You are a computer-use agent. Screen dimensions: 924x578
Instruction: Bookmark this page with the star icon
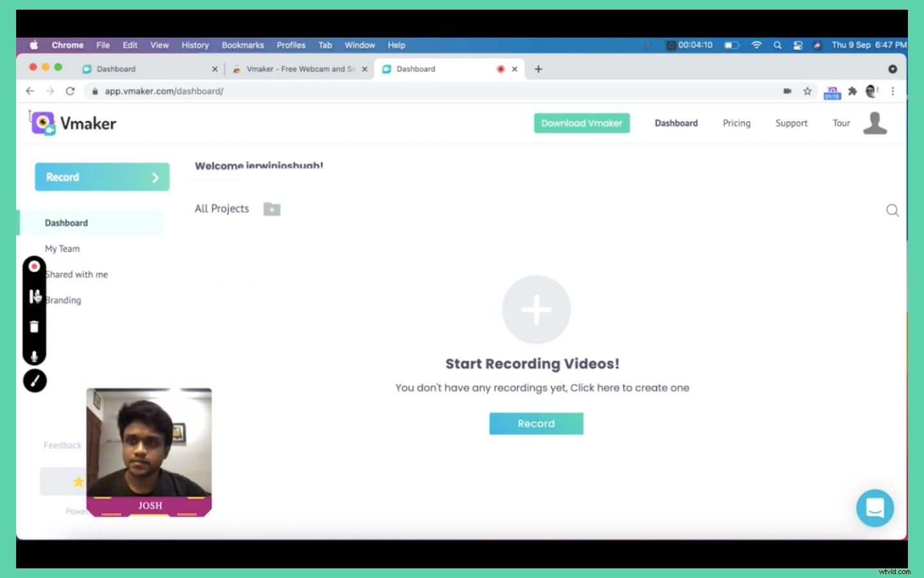tap(808, 91)
